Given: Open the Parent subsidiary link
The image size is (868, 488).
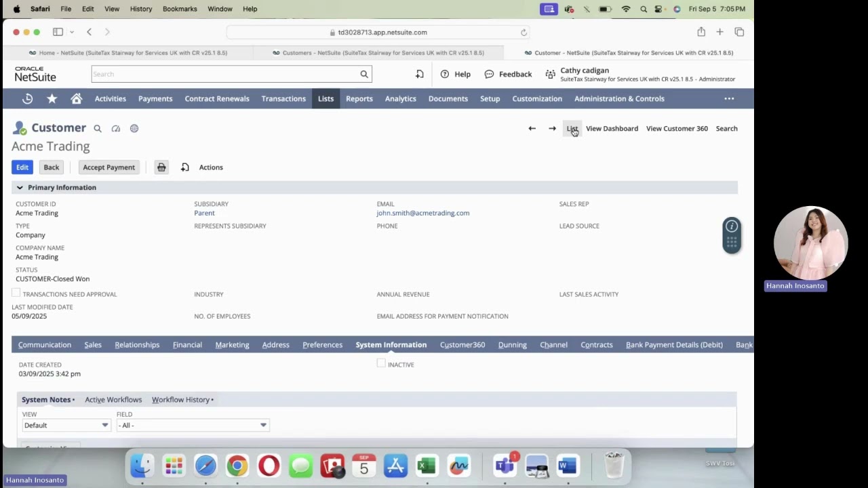Looking at the screenshot, I should pos(204,213).
